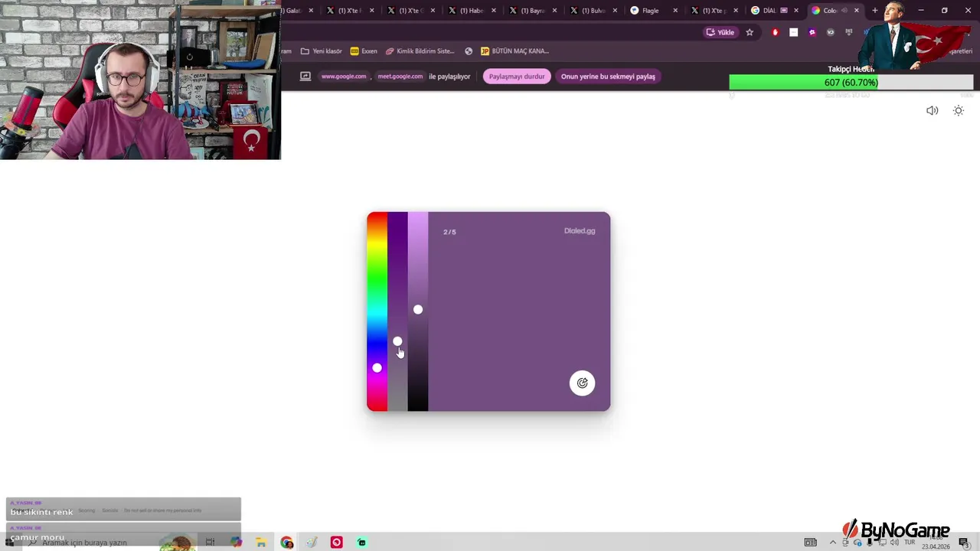Click Onun yerine bu sekmeyi paylaş
Screen dimensions: 980x551
click(x=608, y=77)
